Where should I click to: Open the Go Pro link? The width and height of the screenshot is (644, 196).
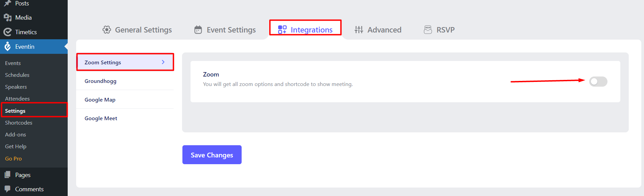pos(13,158)
